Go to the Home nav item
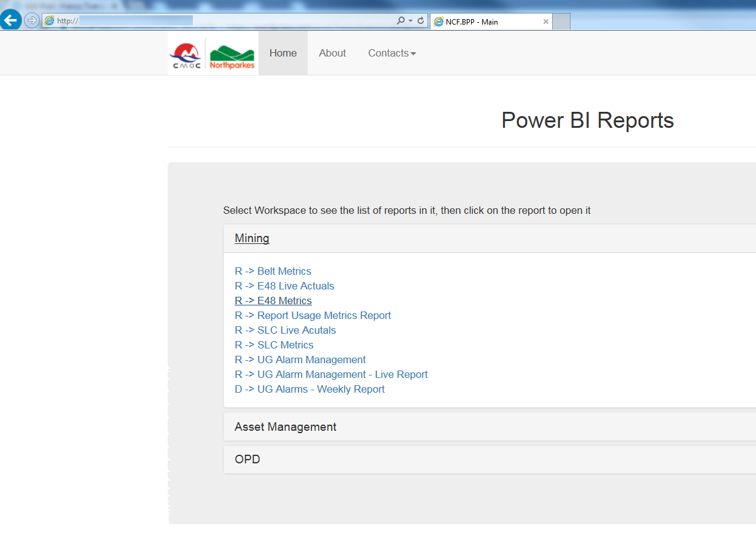This screenshot has height=542, width=756. [x=283, y=53]
